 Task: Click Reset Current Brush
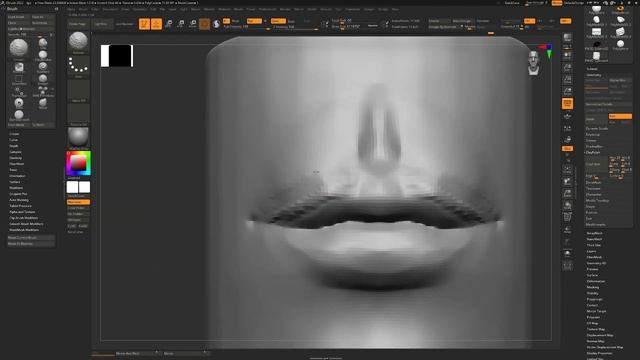click(x=31, y=238)
